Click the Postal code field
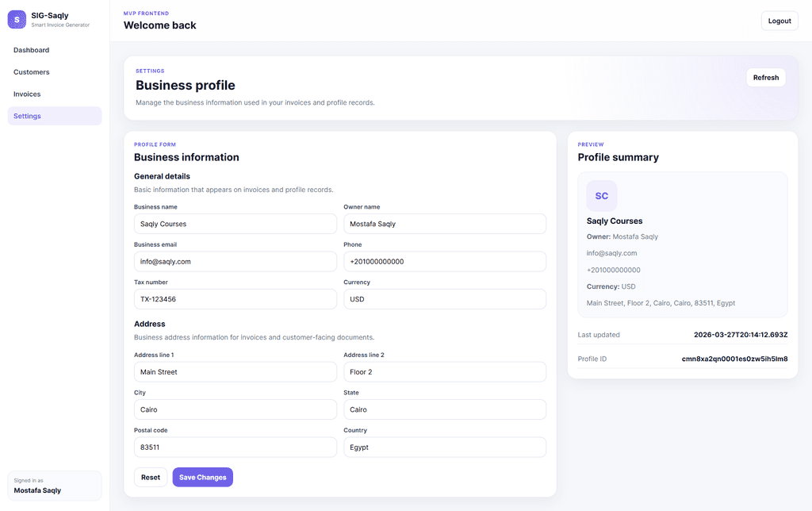The height and width of the screenshot is (511, 812). coord(235,448)
